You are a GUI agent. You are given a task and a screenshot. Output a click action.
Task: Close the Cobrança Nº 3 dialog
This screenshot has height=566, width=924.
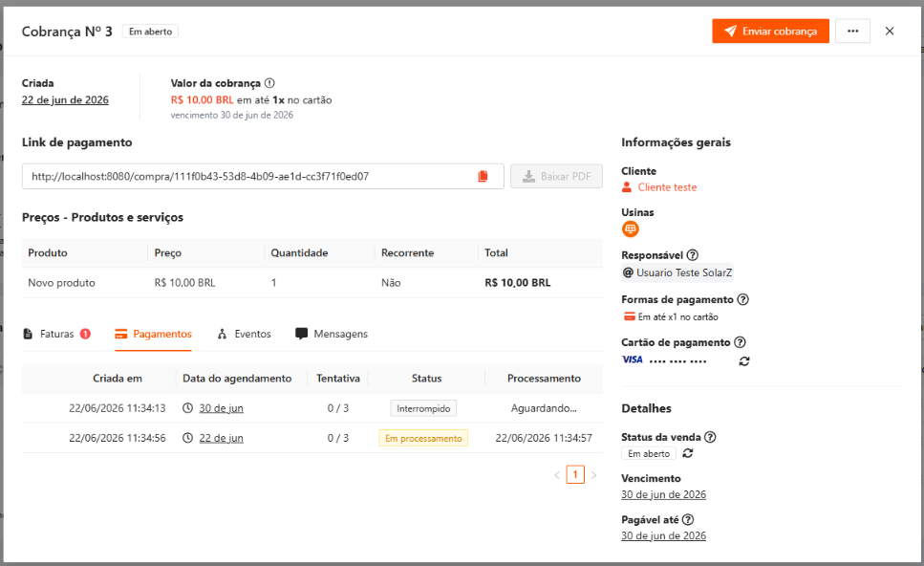pos(890,32)
